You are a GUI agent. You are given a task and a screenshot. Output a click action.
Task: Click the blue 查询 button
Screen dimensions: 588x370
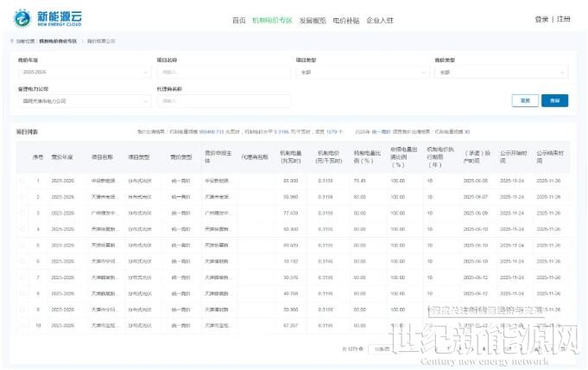coord(553,100)
